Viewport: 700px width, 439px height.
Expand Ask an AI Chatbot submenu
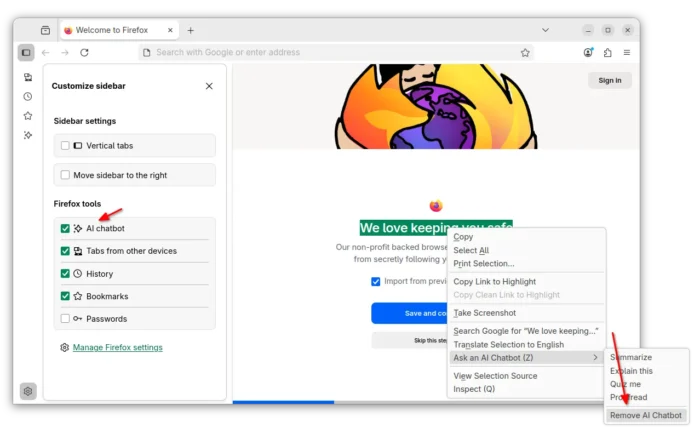click(x=525, y=357)
